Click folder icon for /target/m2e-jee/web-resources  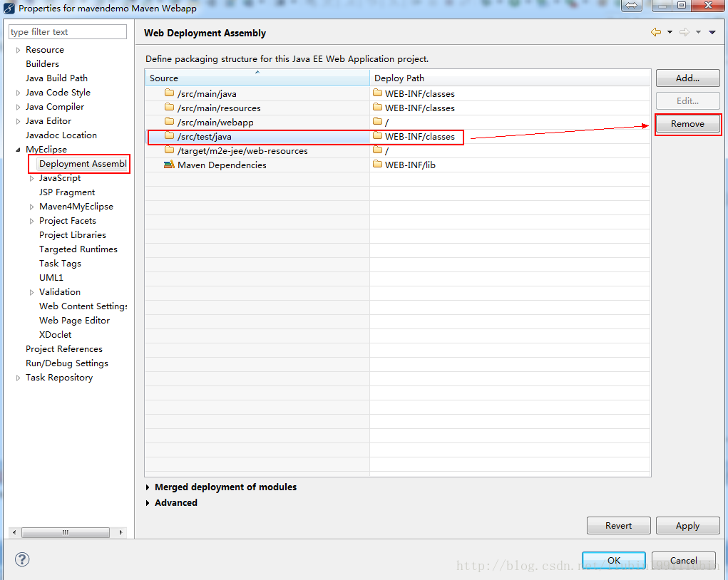pyautogui.click(x=169, y=150)
